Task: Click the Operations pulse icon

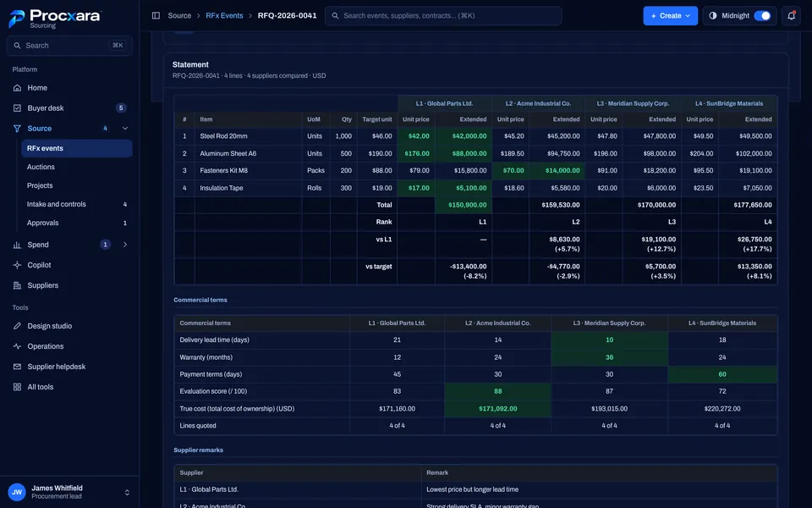Action: tap(17, 346)
